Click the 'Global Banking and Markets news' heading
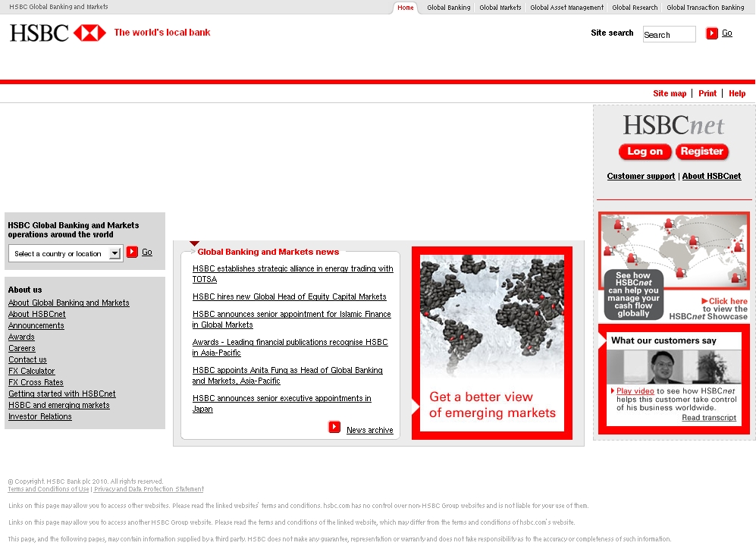Image resolution: width=756 pixels, height=552 pixels. 268,252
